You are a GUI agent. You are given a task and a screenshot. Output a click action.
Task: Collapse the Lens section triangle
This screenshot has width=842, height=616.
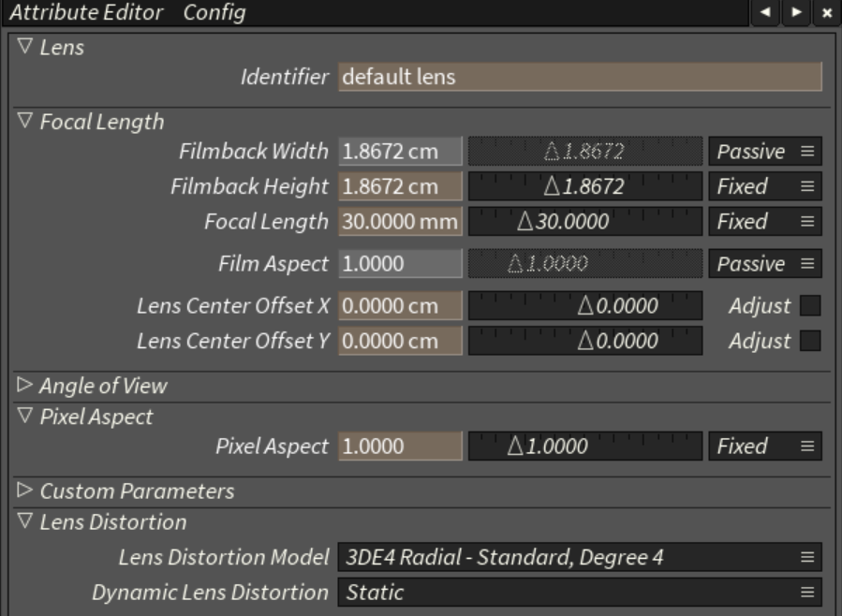pyautogui.click(x=25, y=48)
